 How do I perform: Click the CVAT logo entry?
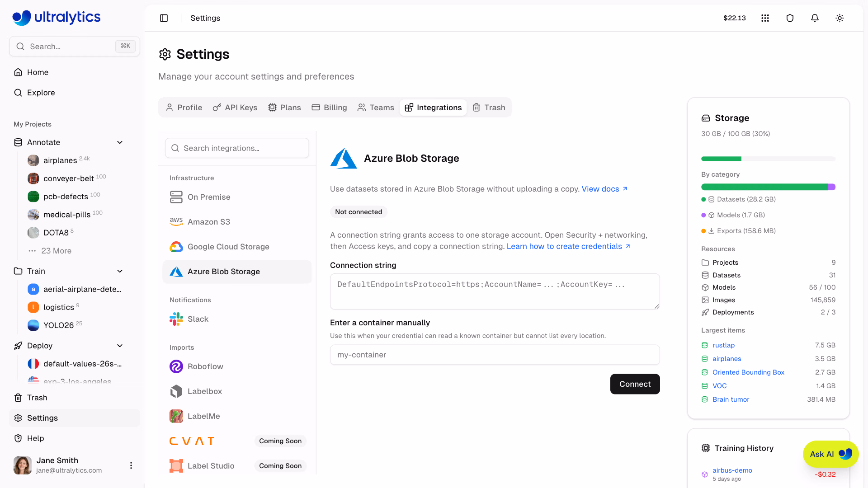pos(192,441)
